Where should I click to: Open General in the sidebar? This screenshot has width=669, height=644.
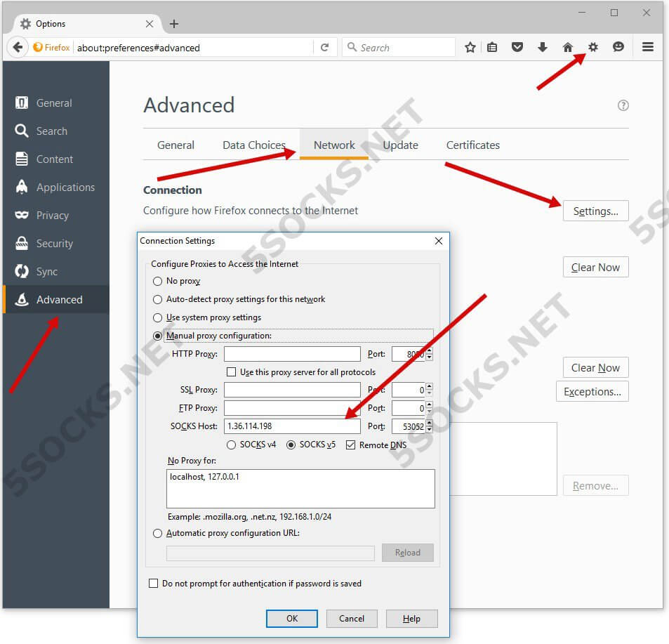pyautogui.click(x=56, y=103)
